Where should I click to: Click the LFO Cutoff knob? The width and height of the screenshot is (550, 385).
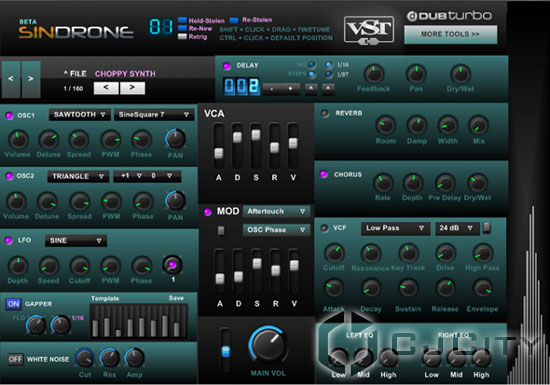[80, 266]
